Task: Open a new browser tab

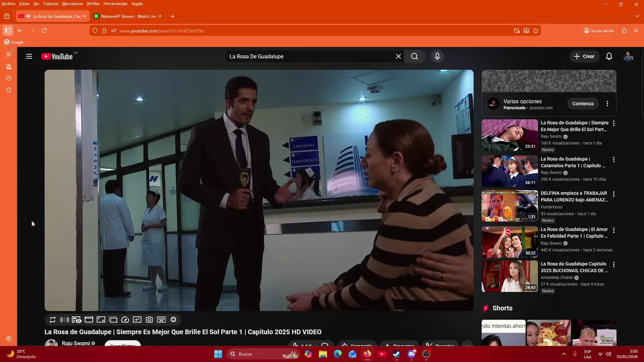Action: 173,16
